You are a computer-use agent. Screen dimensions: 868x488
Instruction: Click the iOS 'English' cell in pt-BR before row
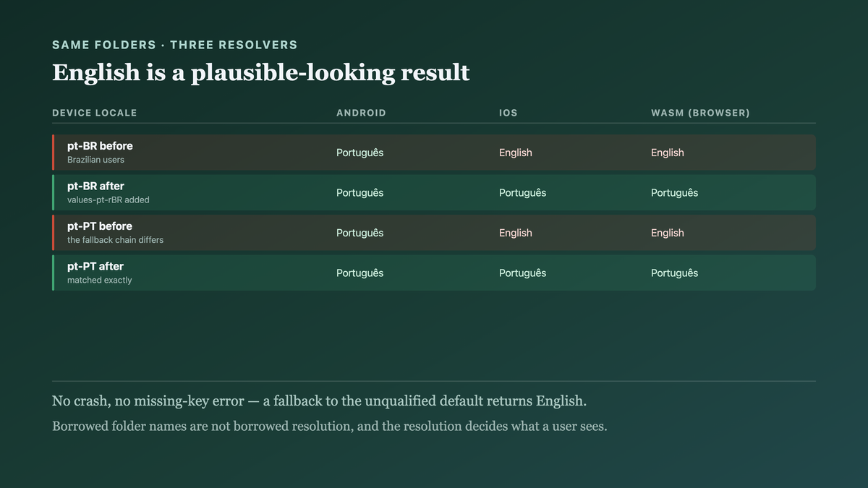(x=516, y=153)
